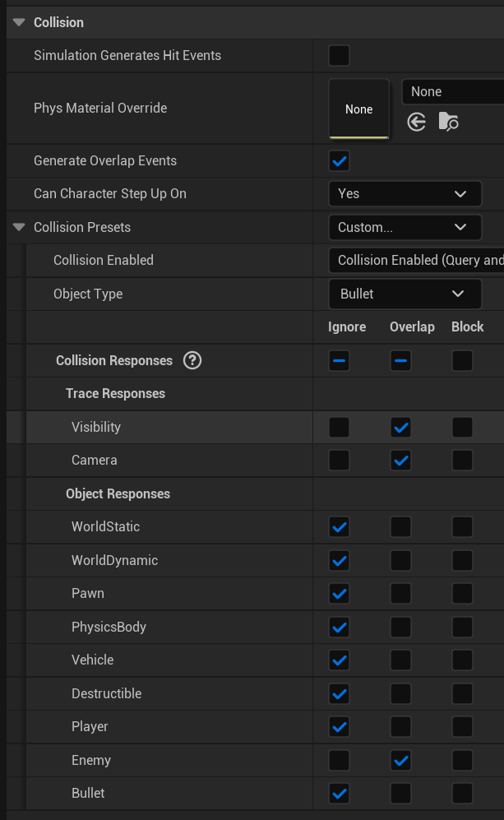Set Camera trace response to Ignore
Image resolution: width=504 pixels, height=820 pixels.
pyautogui.click(x=339, y=460)
